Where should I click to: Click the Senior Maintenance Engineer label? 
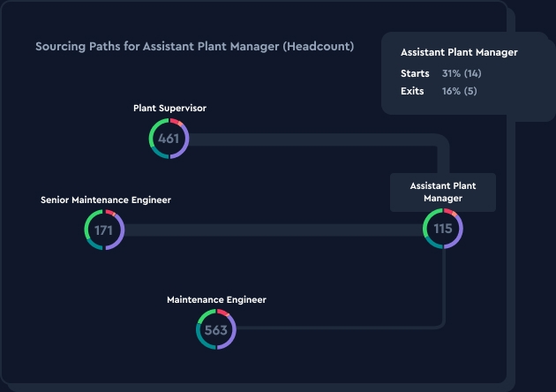coord(106,200)
